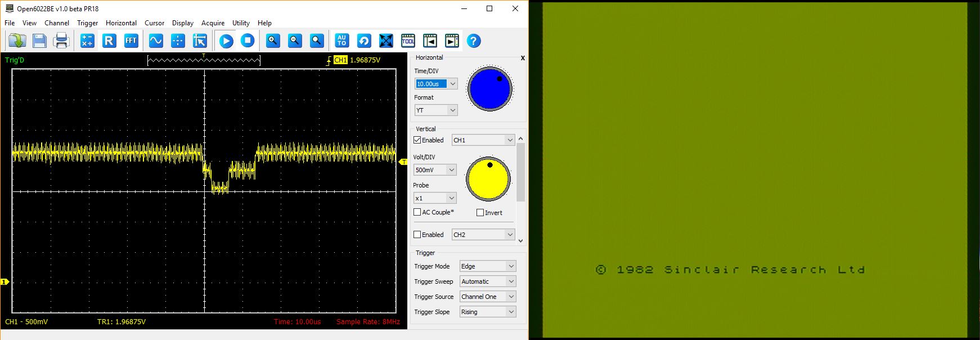Click the save floppy disk icon
Screen dimensions: 980x340
pyautogui.click(x=39, y=41)
